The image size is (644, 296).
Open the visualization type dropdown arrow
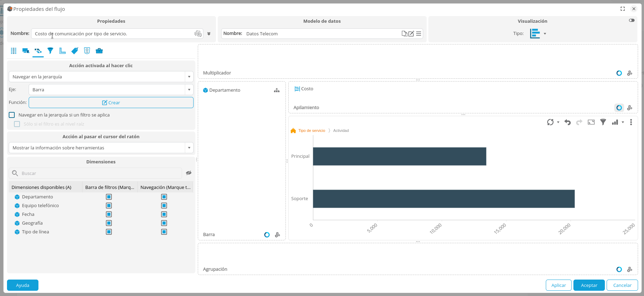coord(545,34)
